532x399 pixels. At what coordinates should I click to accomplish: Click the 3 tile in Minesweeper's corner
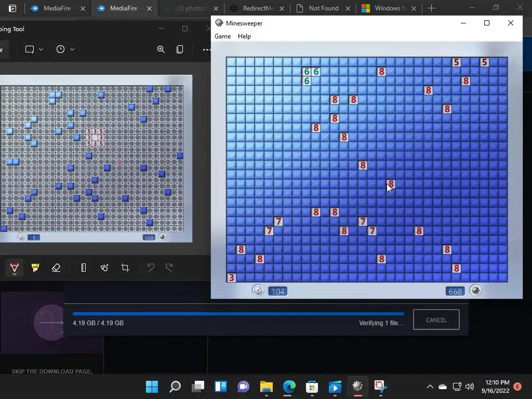click(231, 277)
